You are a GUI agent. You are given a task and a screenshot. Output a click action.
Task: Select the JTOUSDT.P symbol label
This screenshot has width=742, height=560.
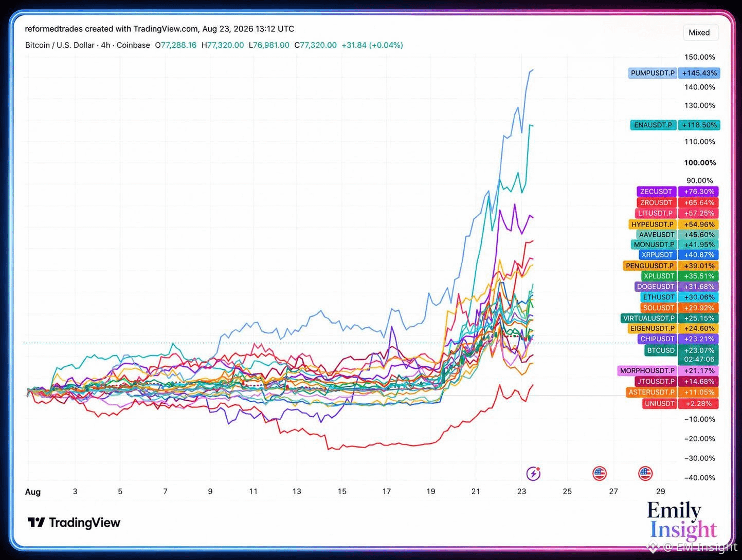(x=656, y=381)
